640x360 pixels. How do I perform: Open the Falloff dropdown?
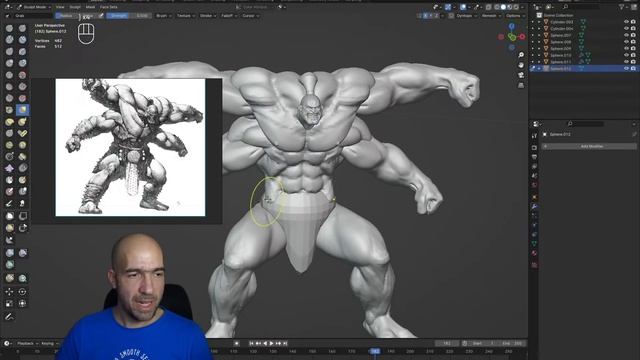pos(229,16)
